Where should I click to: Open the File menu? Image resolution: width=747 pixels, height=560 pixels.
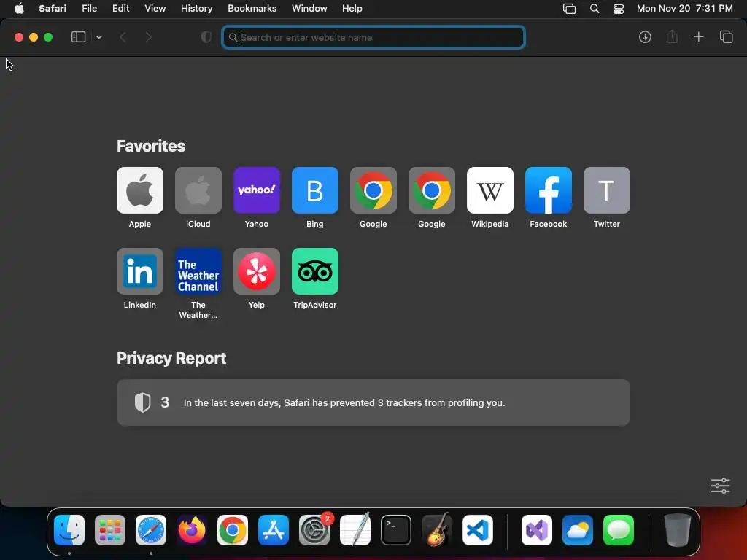coord(89,9)
